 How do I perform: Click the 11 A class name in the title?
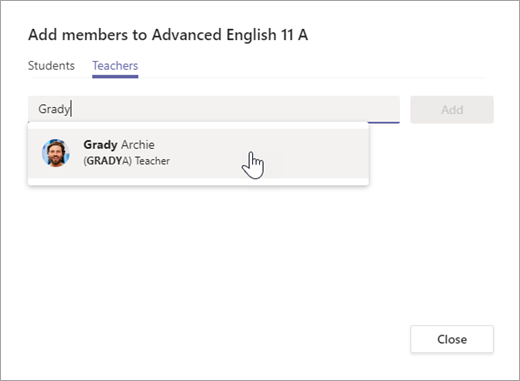coord(294,35)
